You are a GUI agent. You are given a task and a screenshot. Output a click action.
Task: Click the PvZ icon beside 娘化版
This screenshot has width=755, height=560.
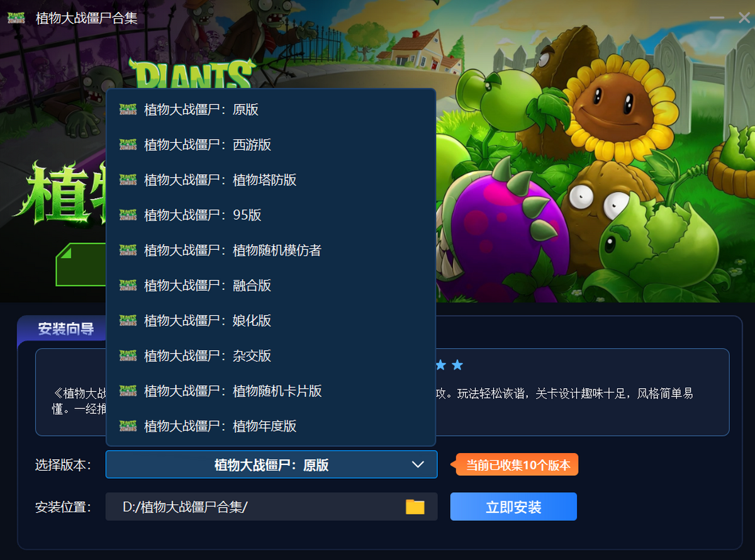click(x=128, y=321)
